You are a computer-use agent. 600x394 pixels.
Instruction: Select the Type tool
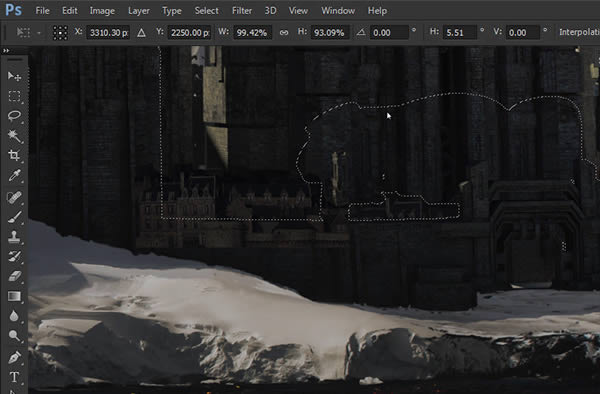[x=14, y=377]
